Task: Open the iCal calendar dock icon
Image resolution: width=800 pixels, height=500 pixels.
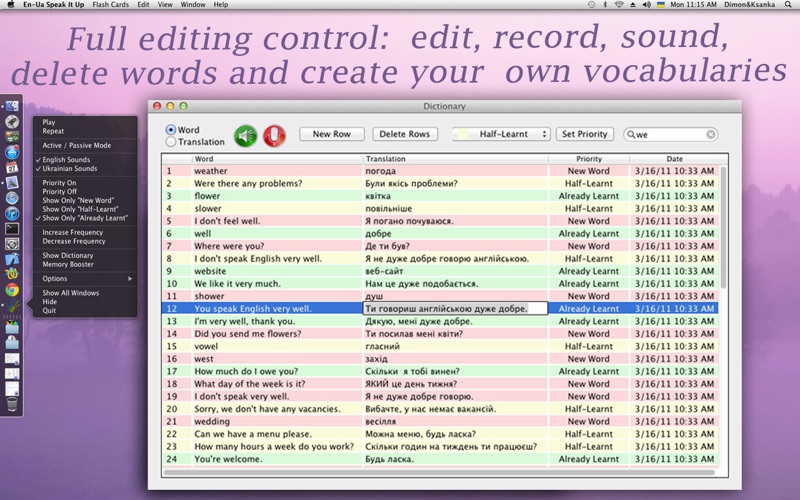Action: coord(12,167)
